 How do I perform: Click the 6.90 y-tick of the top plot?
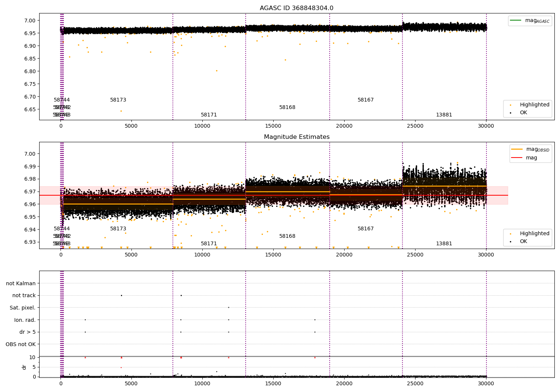coord(30,46)
